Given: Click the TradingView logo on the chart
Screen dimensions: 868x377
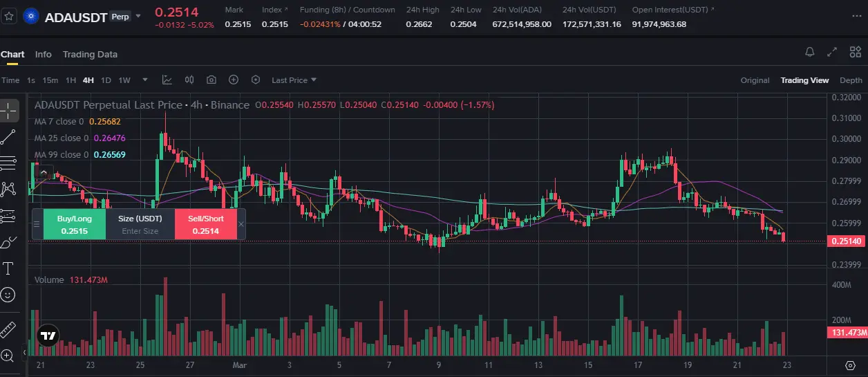Looking at the screenshot, I should pos(48,336).
